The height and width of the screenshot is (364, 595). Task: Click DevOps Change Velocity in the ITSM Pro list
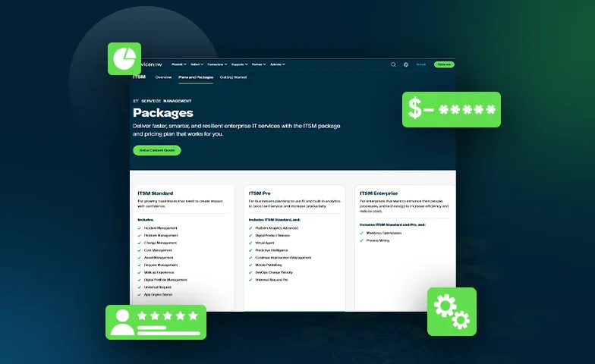pos(274,272)
